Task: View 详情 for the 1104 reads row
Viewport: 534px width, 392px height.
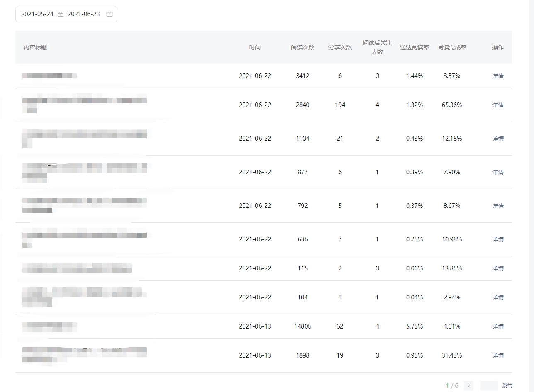Action: coord(498,139)
